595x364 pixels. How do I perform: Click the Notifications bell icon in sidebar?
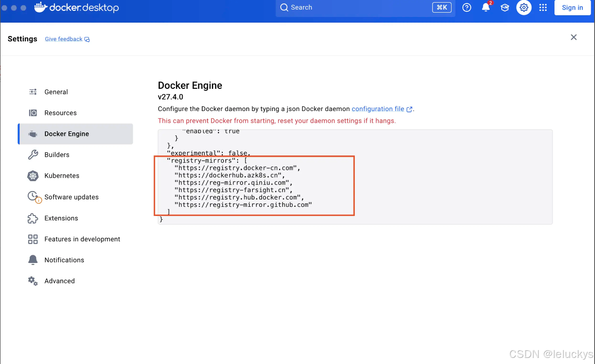click(33, 260)
